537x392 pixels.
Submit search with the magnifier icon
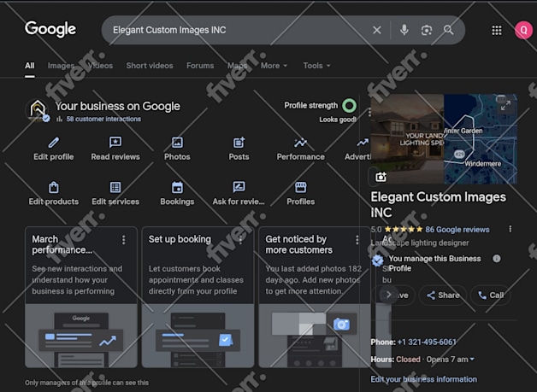pyautogui.click(x=448, y=30)
